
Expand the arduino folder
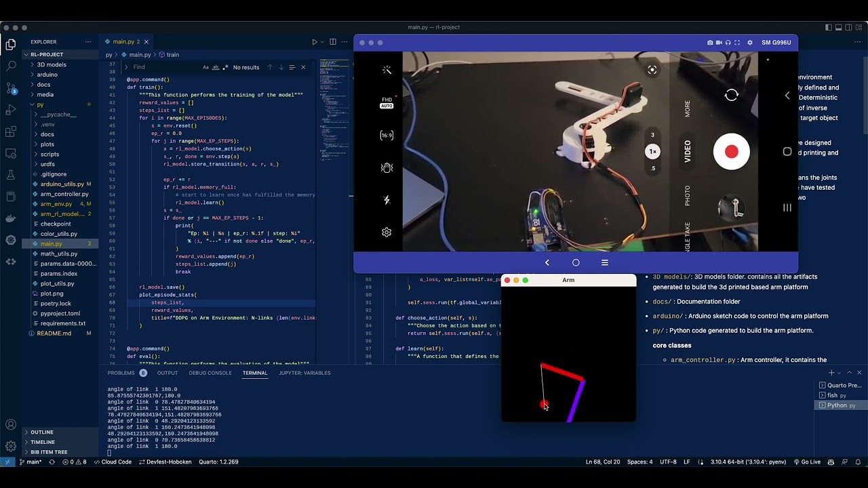coord(61,75)
